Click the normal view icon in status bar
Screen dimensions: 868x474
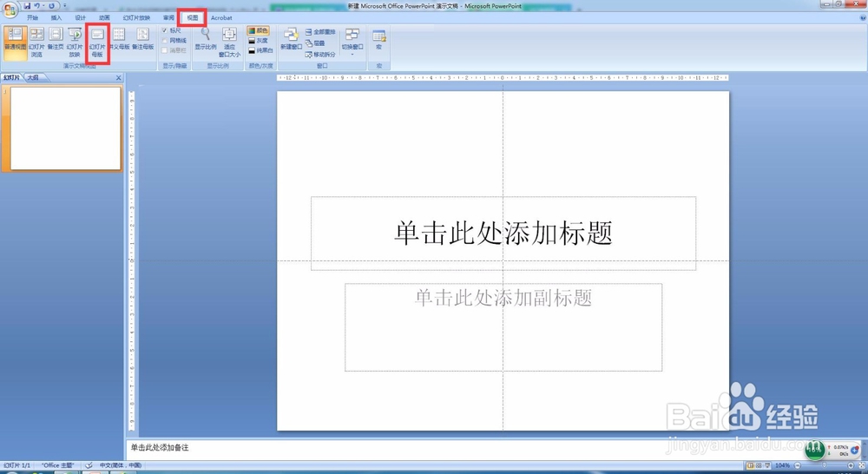pos(751,465)
